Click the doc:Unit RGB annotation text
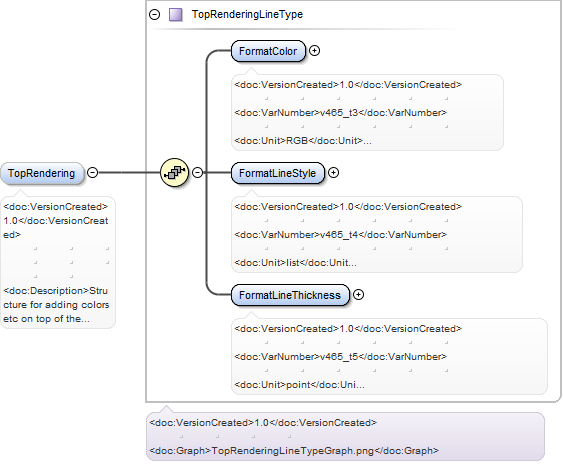This screenshot has width=563, height=464. click(x=303, y=141)
